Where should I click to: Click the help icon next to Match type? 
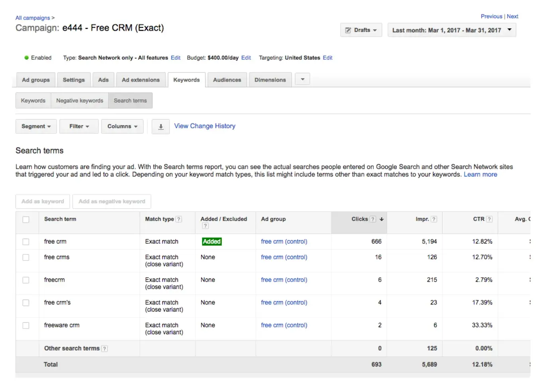[179, 219]
